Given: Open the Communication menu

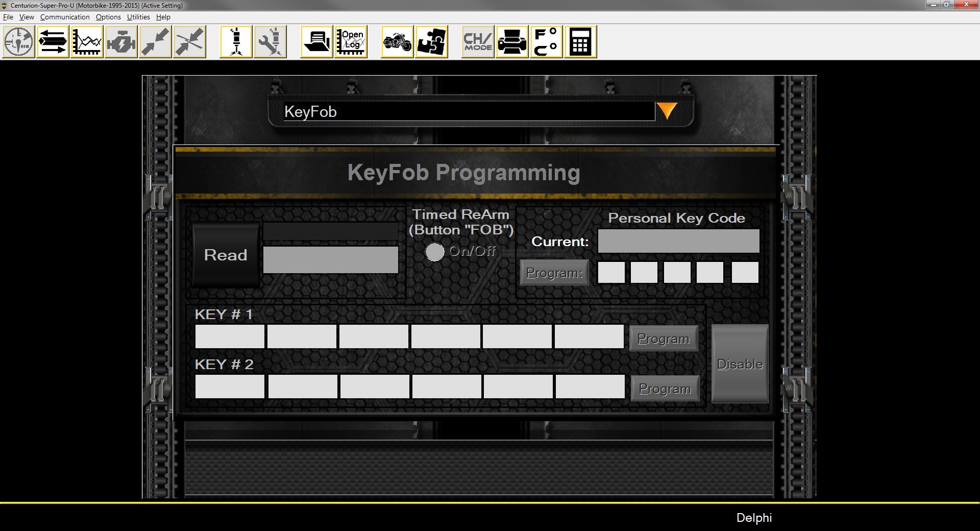Looking at the screenshot, I should pos(65,17).
